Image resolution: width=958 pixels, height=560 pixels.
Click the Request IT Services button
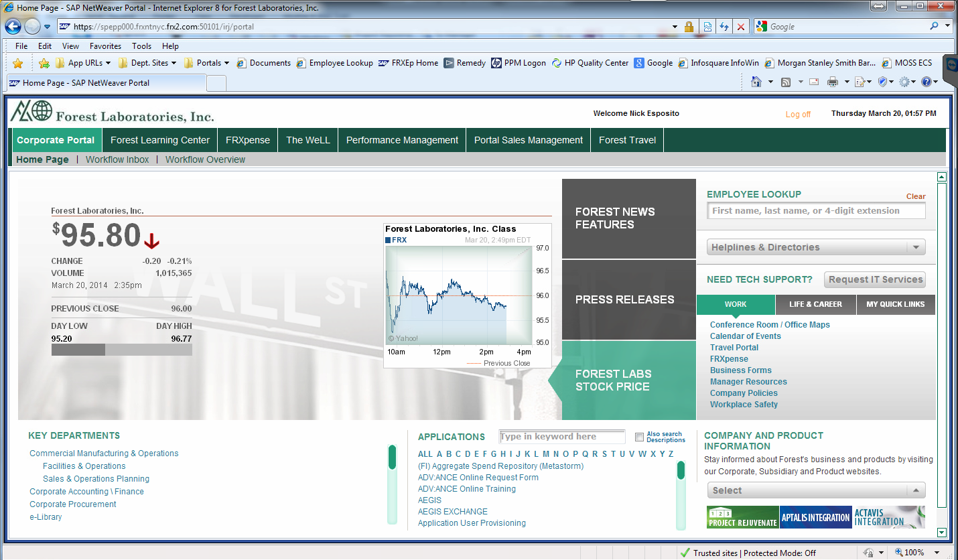click(x=875, y=279)
